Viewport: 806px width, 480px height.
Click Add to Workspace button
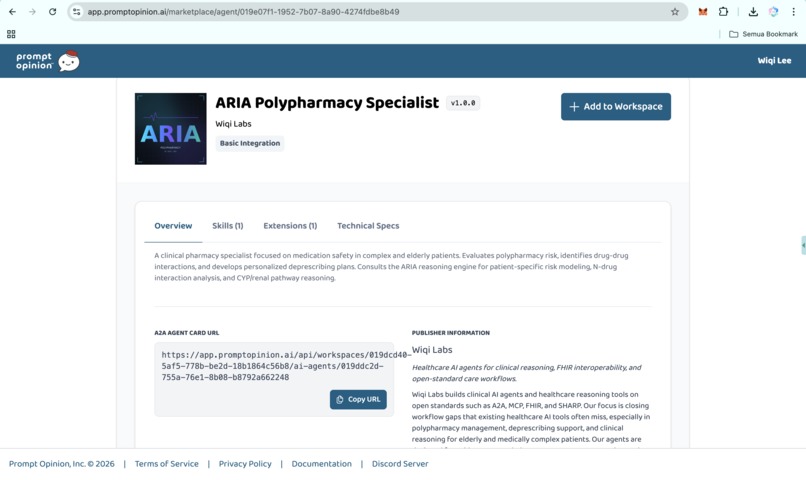coord(616,106)
